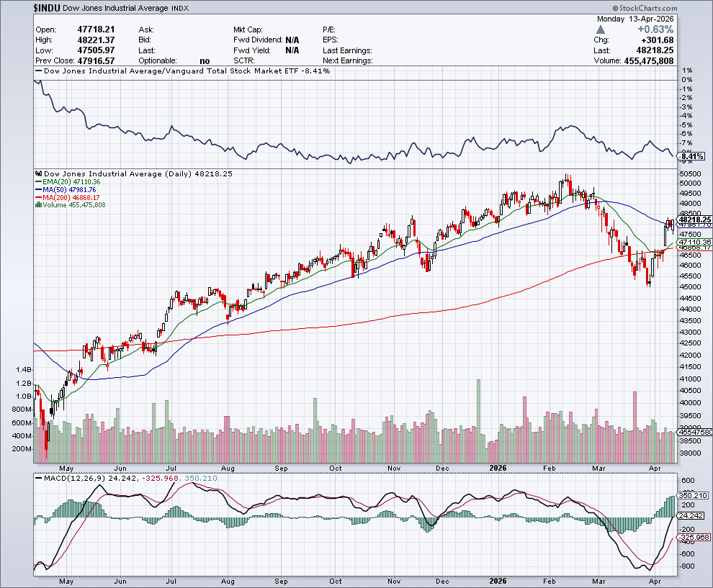Click the Prev Close value 47916.57
The width and height of the screenshot is (713, 588).
point(96,61)
